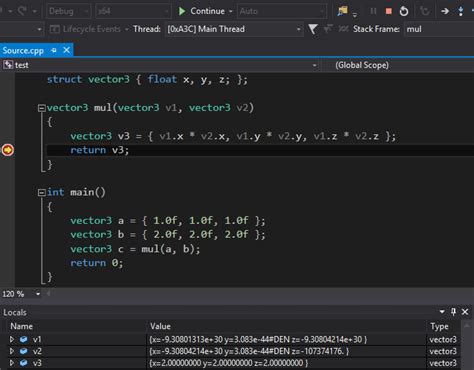Click the filter funnel icon beside Thread
This screenshot has width=474, height=370.
coord(313,29)
